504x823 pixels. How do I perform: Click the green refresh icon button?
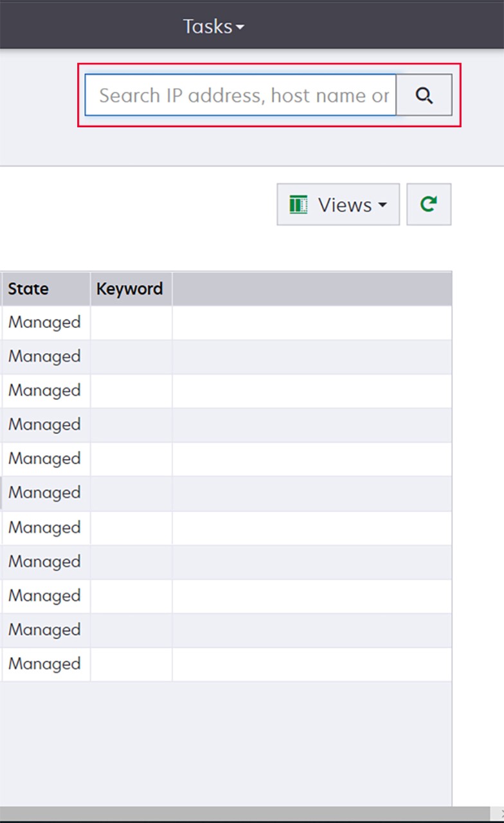(x=429, y=204)
